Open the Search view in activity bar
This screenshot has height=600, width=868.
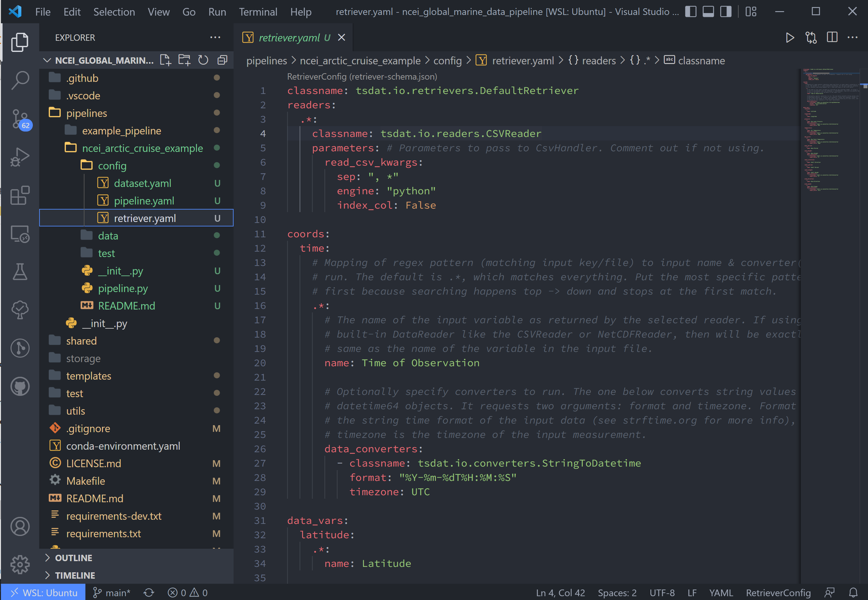coord(20,80)
